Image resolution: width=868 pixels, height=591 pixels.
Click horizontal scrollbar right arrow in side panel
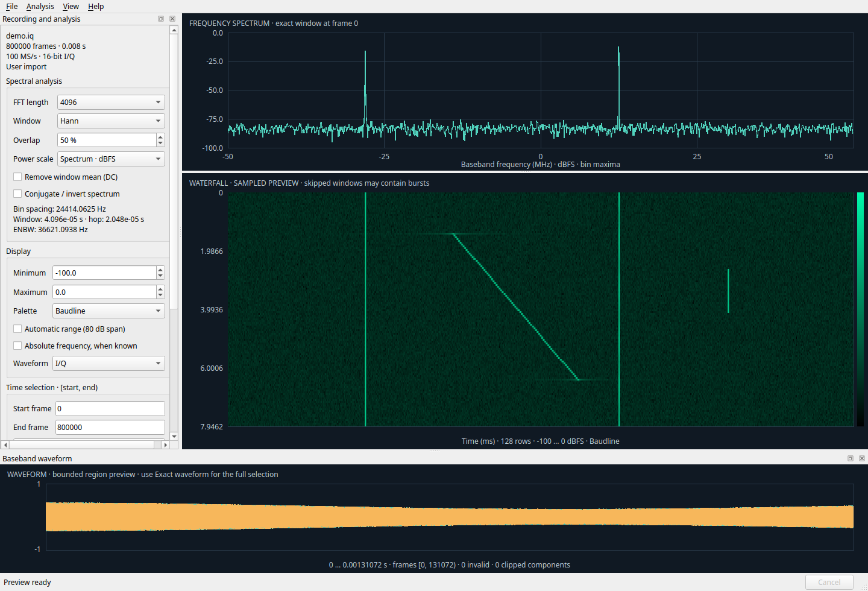tap(166, 444)
